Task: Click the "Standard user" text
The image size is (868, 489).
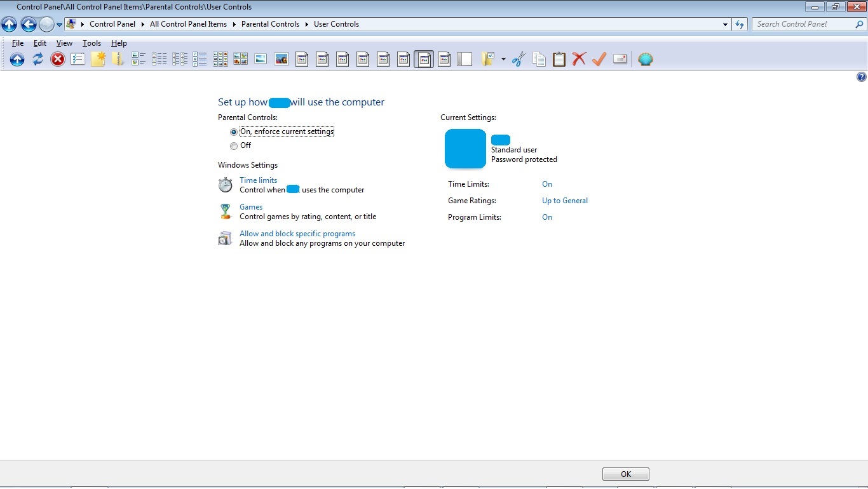Action: pos(514,150)
